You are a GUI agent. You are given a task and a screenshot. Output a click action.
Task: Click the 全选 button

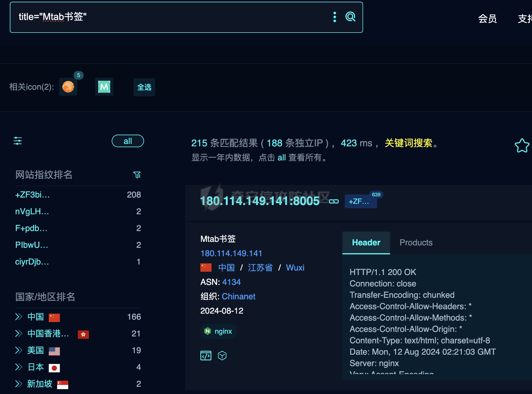click(144, 87)
